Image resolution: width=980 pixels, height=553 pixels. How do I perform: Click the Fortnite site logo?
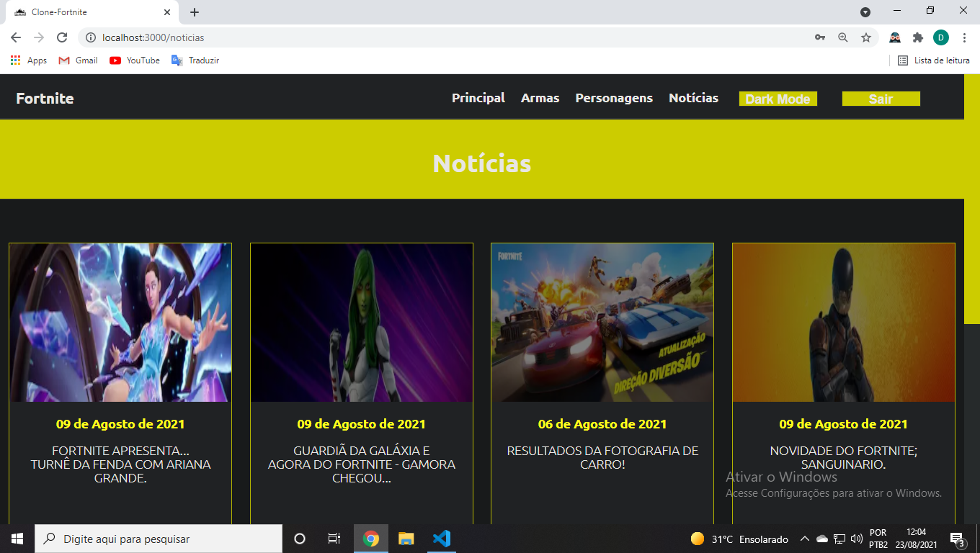click(x=45, y=99)
